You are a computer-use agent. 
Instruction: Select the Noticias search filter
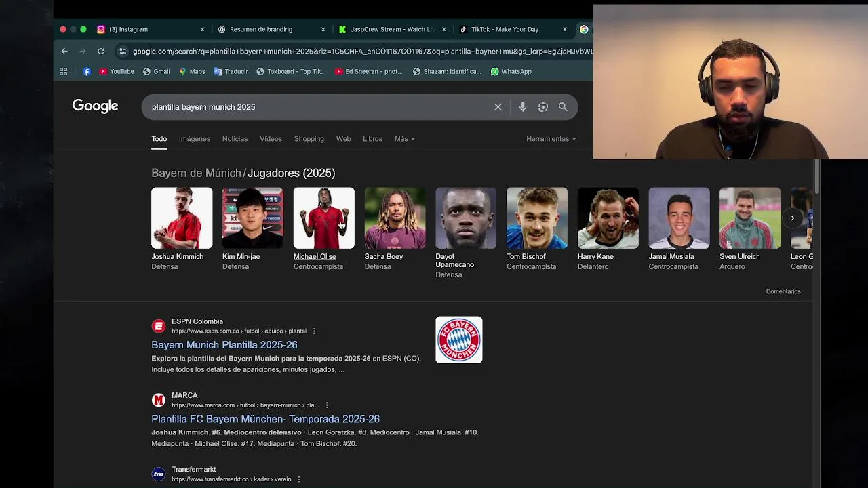click(x=235, y=139)
